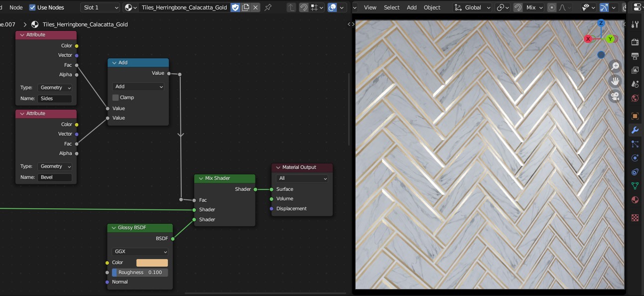Open the Modifiers wrench properties tab
The image size is (644, 296).
[635, 130]
